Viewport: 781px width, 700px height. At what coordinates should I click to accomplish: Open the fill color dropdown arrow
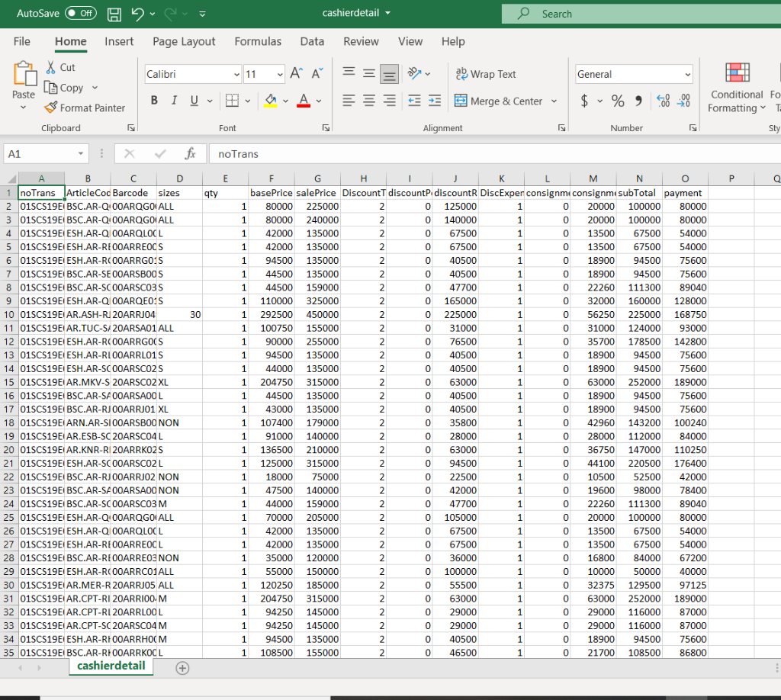pyautogui.click(x=285, y=101)
